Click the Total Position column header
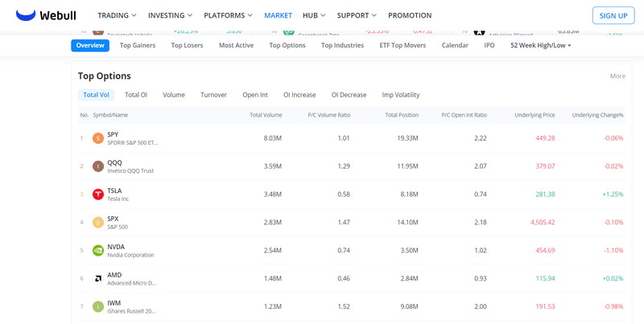This screenshot has width=644, height=324. pos(402,115)
